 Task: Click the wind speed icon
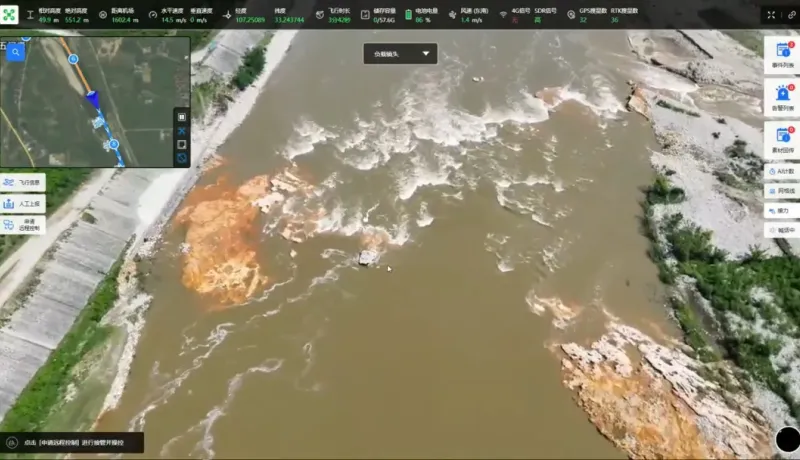(453, 15)
